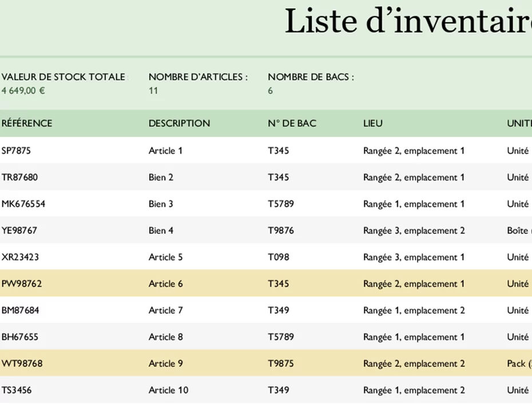The image size is (532, 412).
Task: Select the Bien 3 description cell
Action: (161, 204)
